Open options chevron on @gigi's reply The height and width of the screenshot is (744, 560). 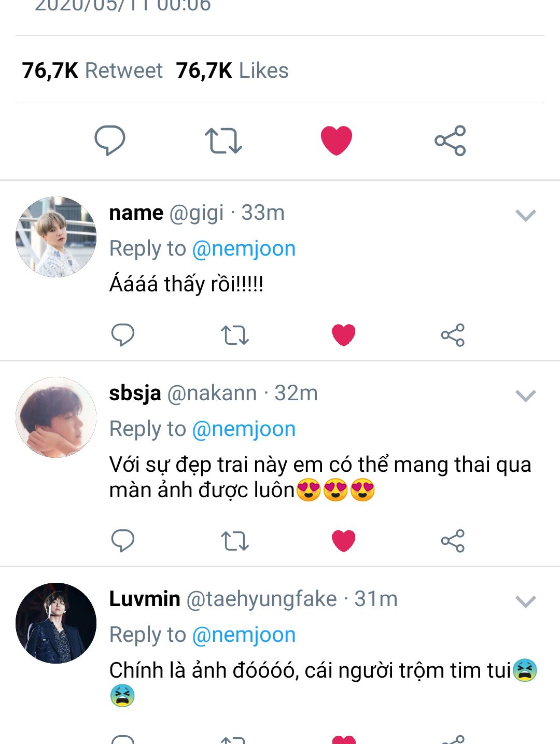pyautogui.click(x=525, y=215)
